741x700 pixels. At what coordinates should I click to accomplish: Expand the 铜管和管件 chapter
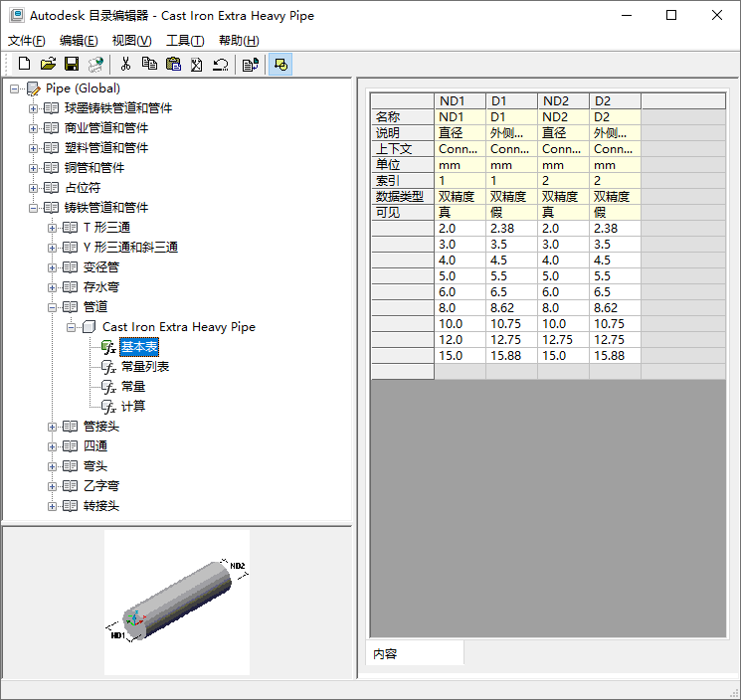(33, 168)
